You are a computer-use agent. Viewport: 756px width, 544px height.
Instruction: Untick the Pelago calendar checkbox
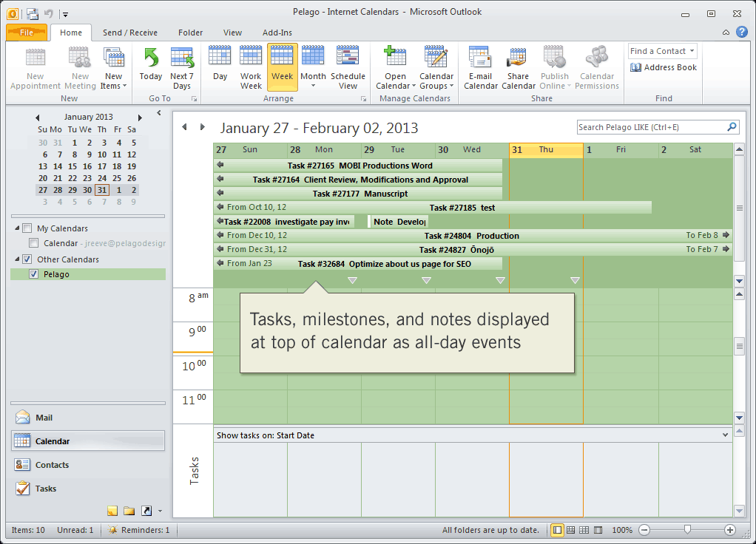(34, 274)
